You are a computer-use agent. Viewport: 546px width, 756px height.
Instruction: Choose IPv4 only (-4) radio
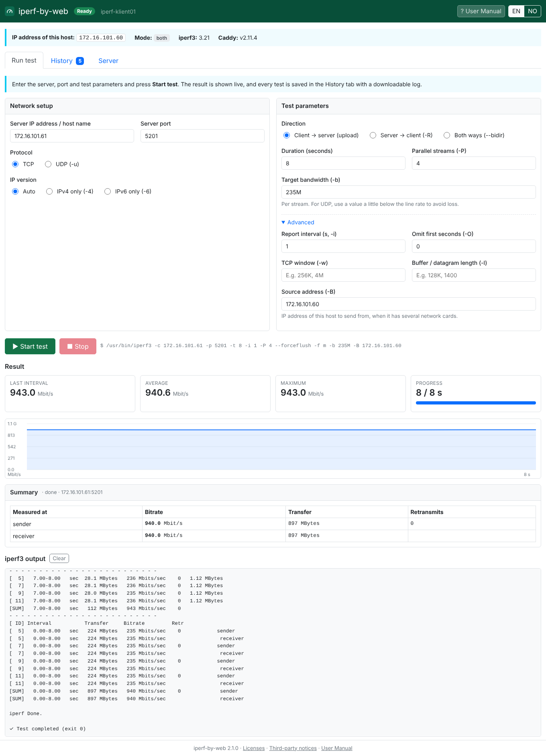click(49, 191)
